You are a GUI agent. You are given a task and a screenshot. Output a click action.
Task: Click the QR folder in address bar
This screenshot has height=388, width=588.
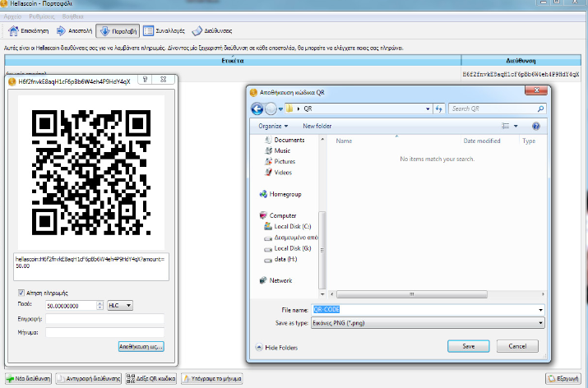tap(308, 109)
